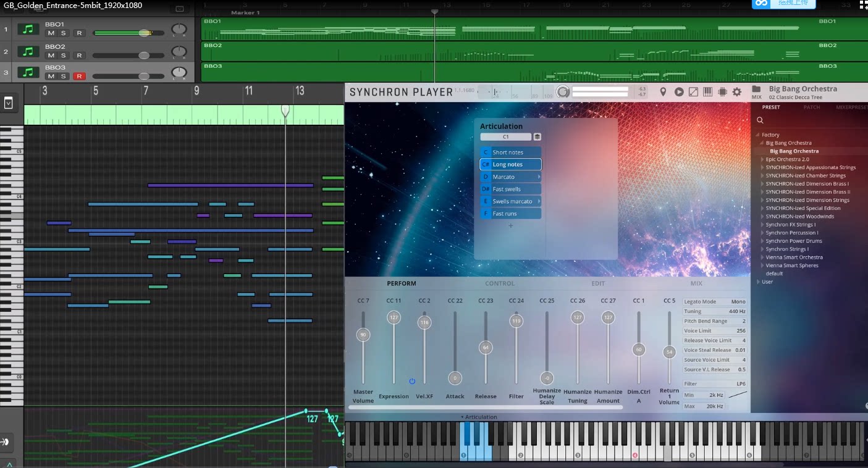Image resolution: width=868 pixels, height=468 pixels.
Task: Click the resize window icon in Synchron Player
Action: click(x=693, y=92)
